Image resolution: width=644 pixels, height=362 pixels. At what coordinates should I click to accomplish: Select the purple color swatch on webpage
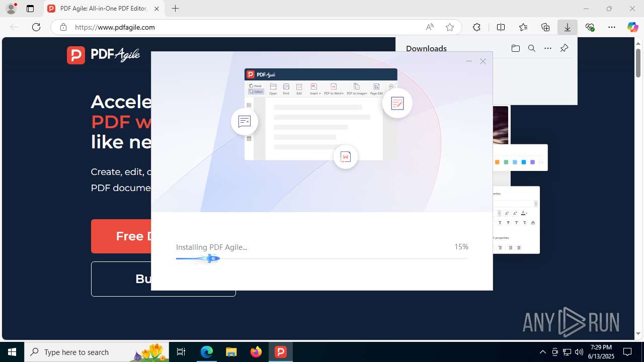click(532, 162)
